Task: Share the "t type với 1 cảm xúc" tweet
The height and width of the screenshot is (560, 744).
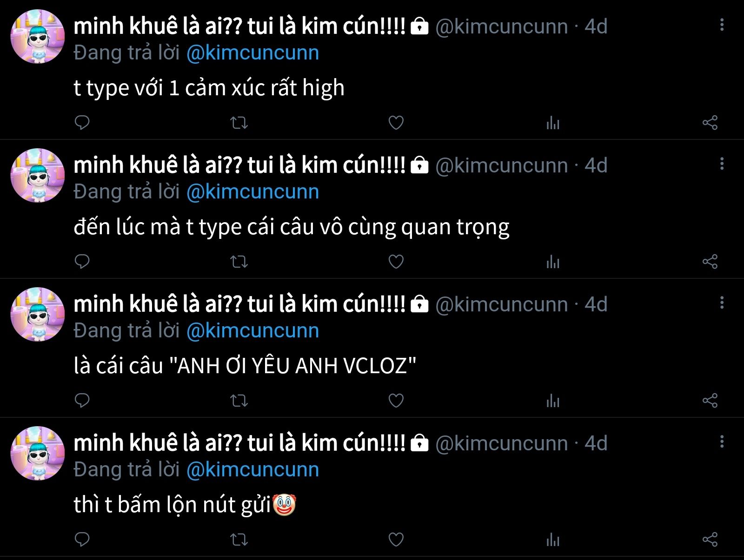Action: (x=710, y=123)
